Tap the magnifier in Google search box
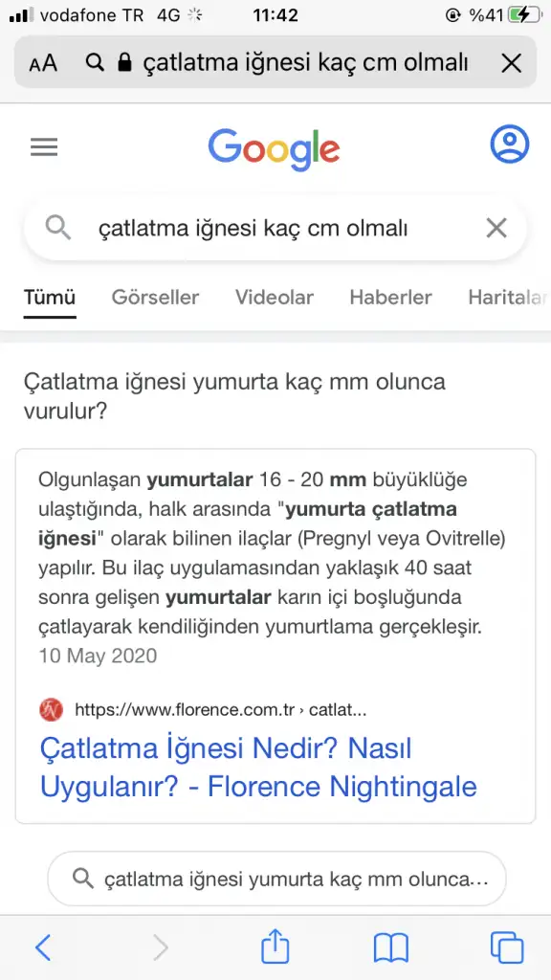This screenshot has height=980, width=551. point(58,229)
